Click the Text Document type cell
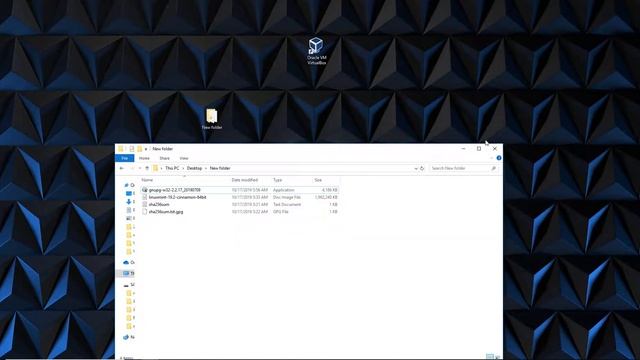The height and width of the screenshot is (360, 640). click(287, 204)
